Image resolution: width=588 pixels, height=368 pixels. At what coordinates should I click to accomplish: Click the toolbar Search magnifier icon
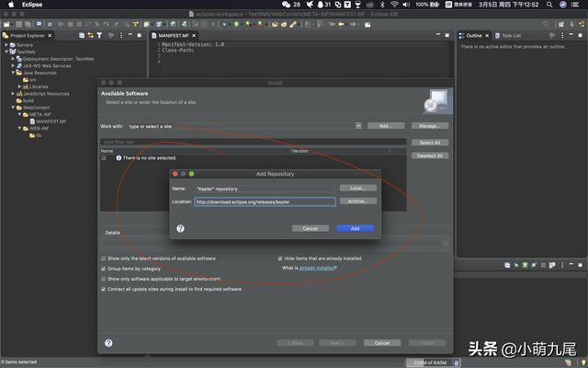coord(546,25)
